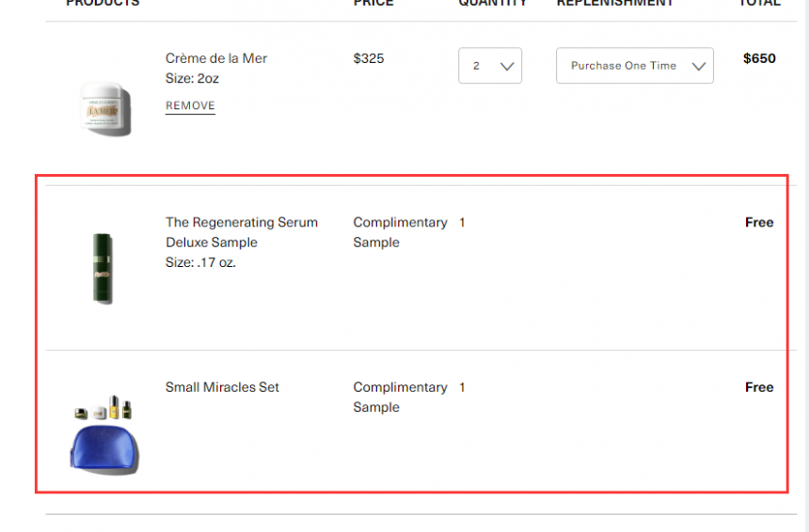Screen dimensions: 809x532
Task: Click the Free label in the Small Miracles Set row
Action: (x=759, y=387)
